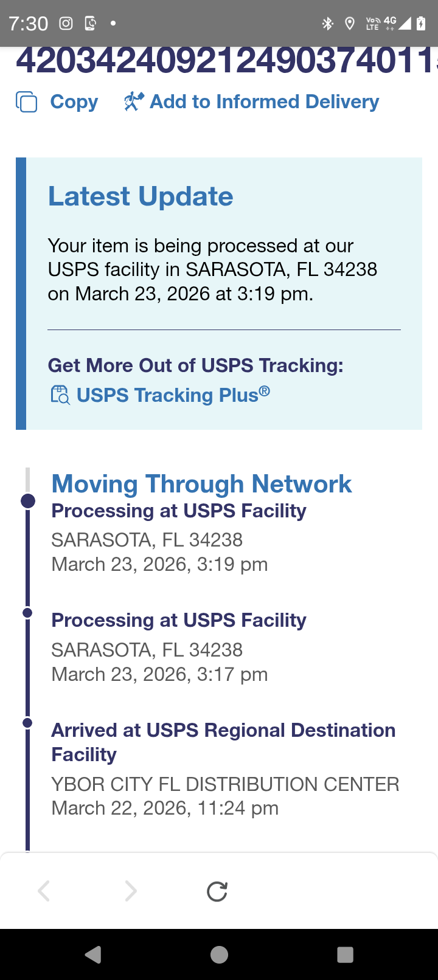Open Android recent apps square button
The width and height of the screenshot is (438, 980).
[x=345, y=954]
